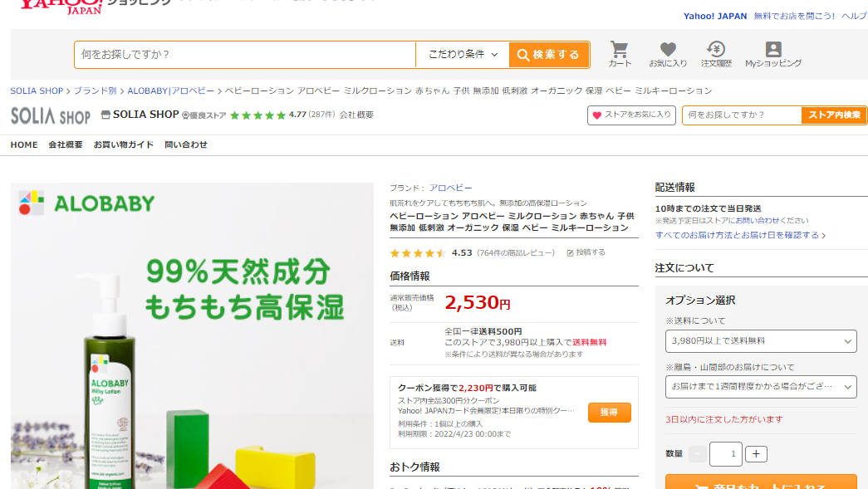Open all delivery methods link
The height and width of the screenshot is (489, 868).
(740, 235)
